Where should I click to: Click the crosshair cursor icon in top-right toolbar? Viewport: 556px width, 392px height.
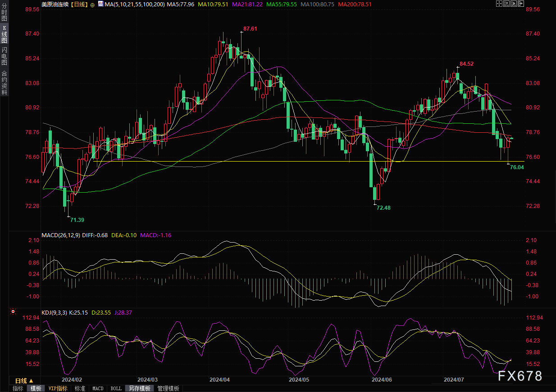[x=499, y=4]
